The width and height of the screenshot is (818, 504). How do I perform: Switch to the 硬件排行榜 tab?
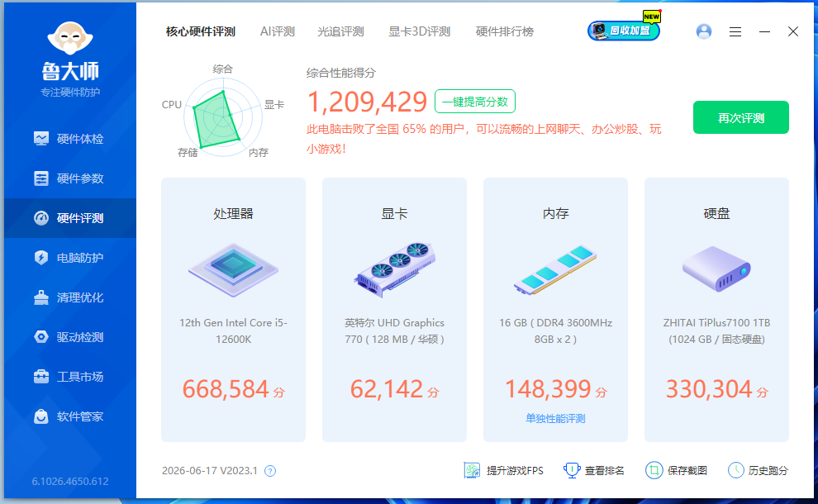[505, 32]
